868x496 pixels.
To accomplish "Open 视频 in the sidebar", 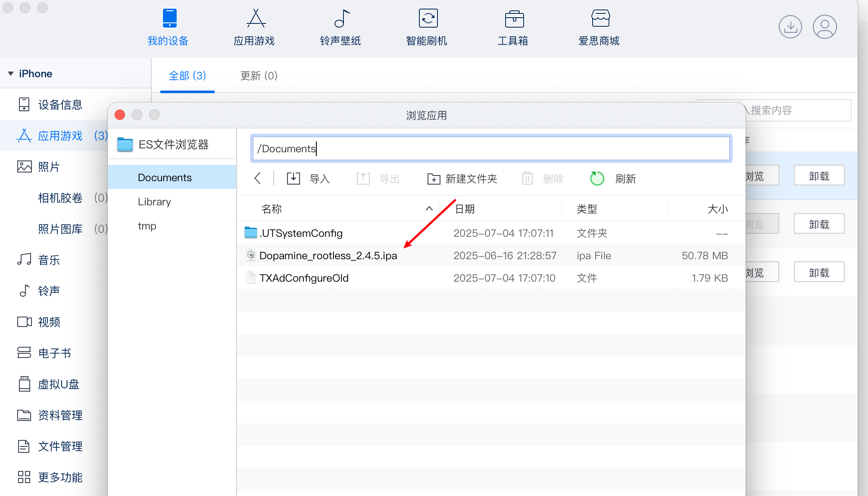I will pos(54,322).
